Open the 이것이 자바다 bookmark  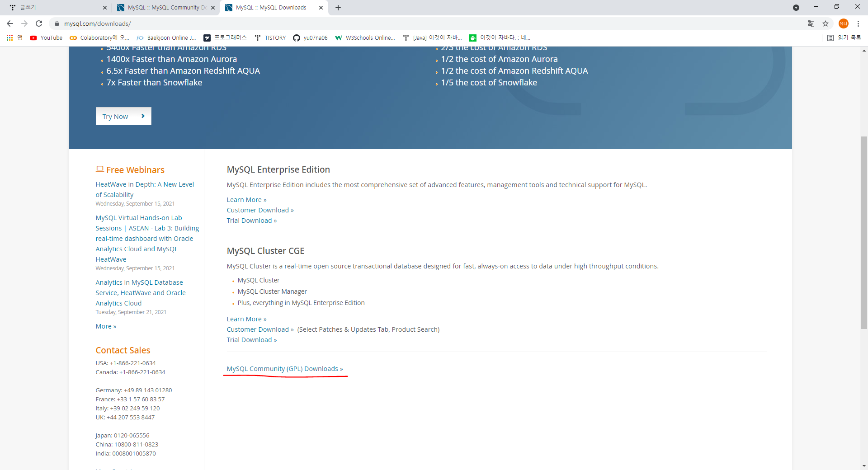pos(500,38)
